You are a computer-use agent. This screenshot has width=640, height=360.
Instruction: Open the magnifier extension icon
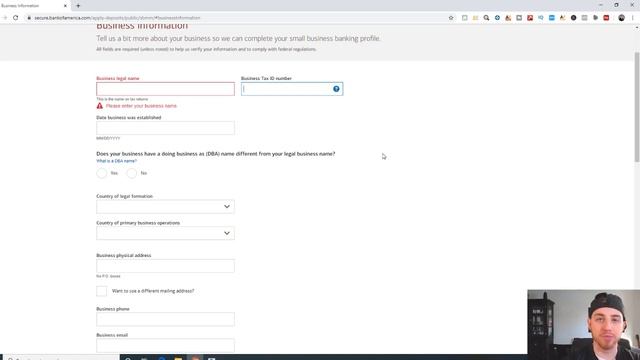(x=486, y=18)
